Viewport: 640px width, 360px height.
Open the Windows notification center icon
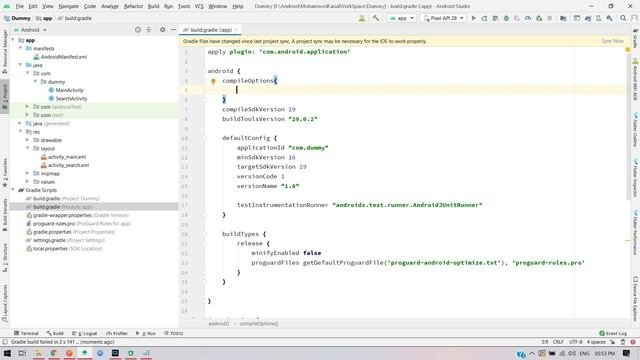coord(627,353)
